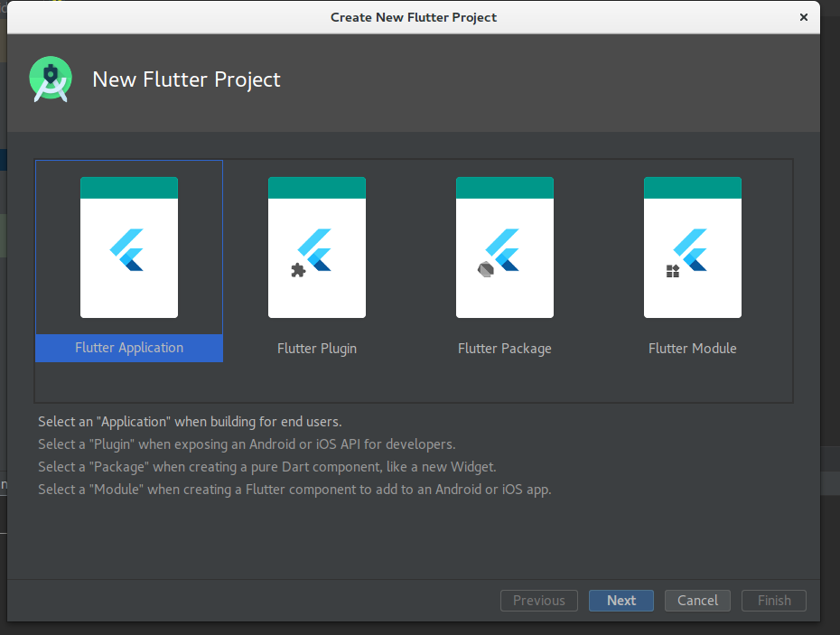840x635 pixels.
Task: Go to the Next step
Action: (x=621, y=601)
